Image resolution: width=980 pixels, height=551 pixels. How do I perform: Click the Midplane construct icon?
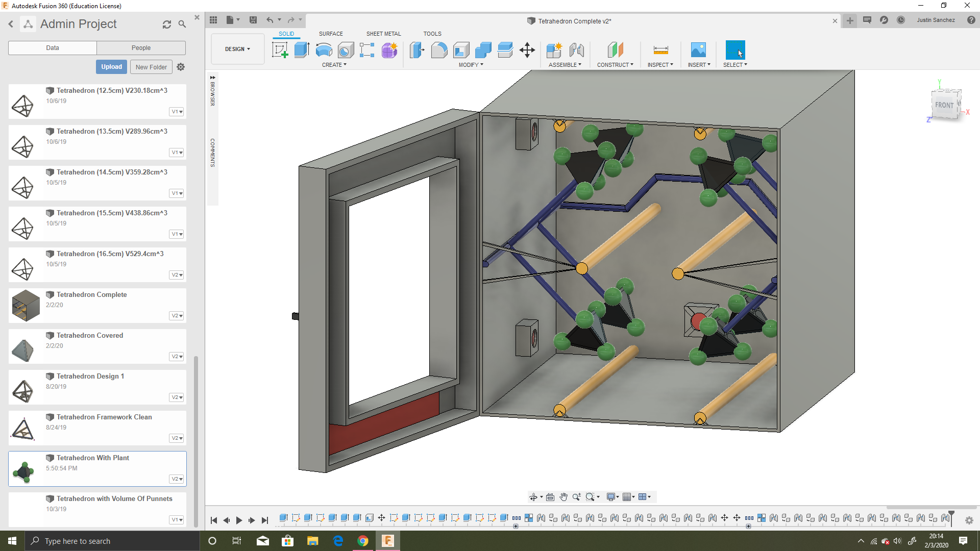pyautogui.click(x=616, y=50)
